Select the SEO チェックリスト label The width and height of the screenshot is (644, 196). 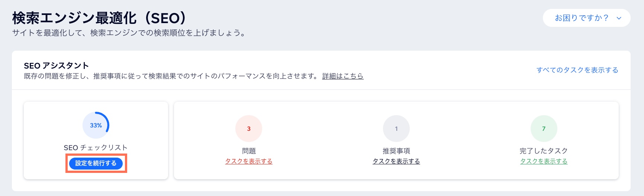click(x=96, y=148)
